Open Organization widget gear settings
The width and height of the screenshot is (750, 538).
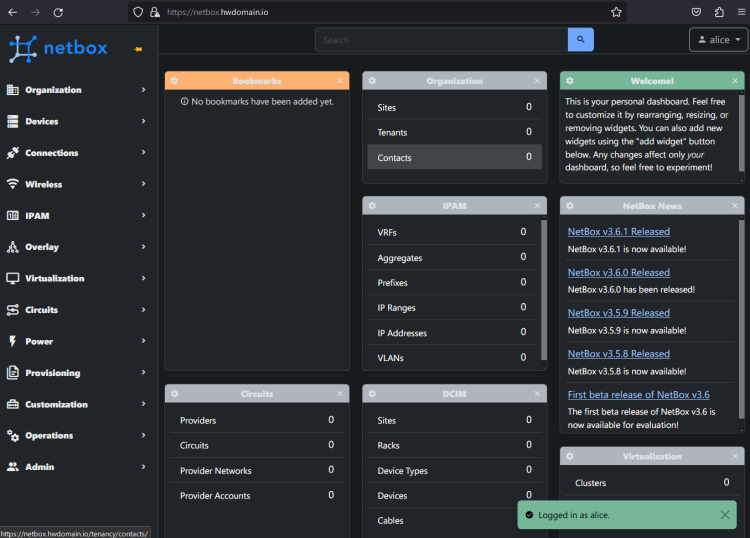click(372, 81)
